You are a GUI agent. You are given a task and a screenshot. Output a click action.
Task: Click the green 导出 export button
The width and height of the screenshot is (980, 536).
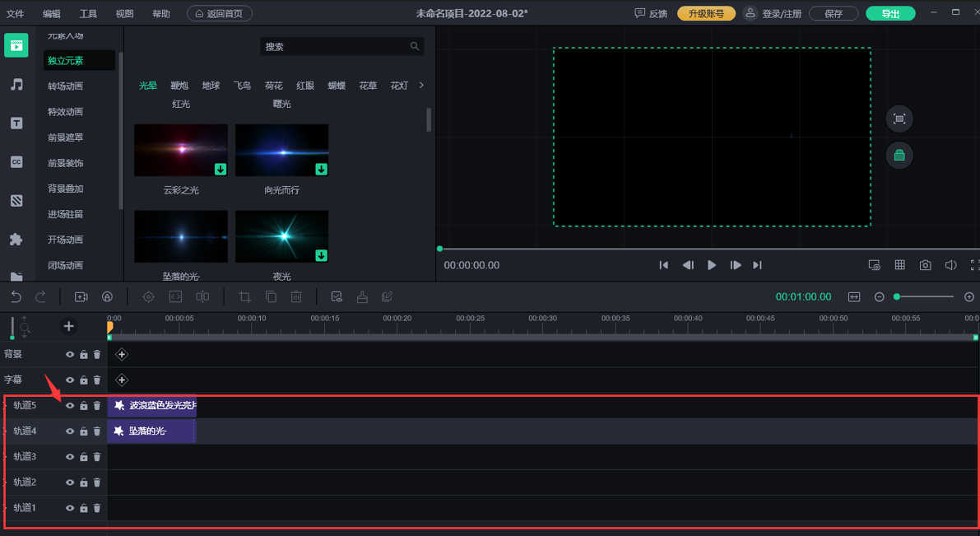pos(890,14)
